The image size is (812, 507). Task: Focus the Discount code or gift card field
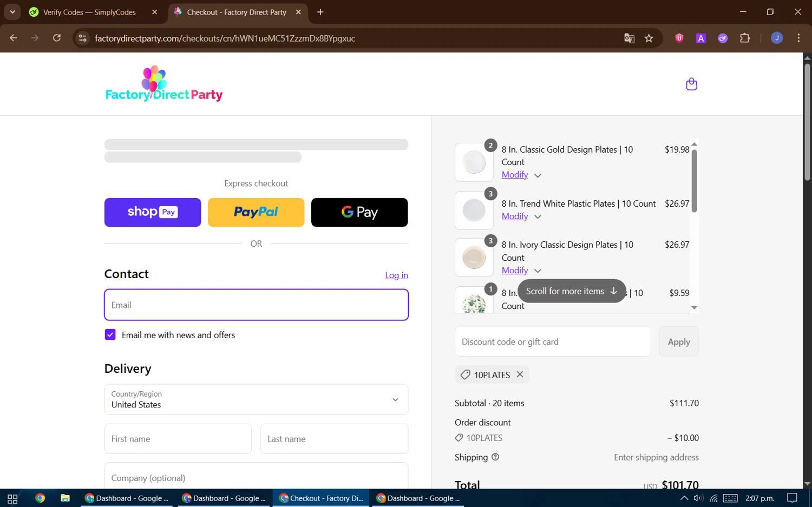click(553, 341)
